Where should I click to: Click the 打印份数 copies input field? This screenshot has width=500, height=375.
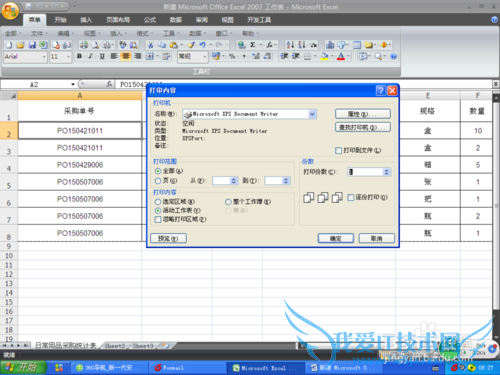pyautogui.click(x=365, y=172)
